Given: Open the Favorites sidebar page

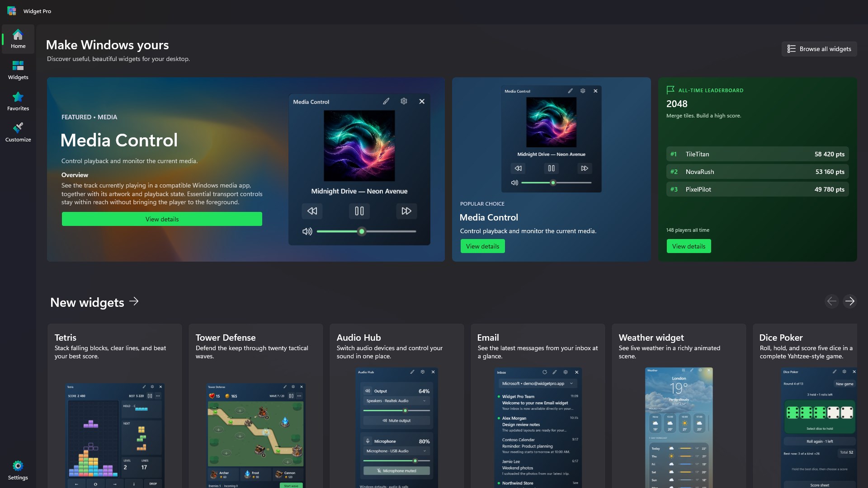Looking at the screenshot, I should click(18, 102).
